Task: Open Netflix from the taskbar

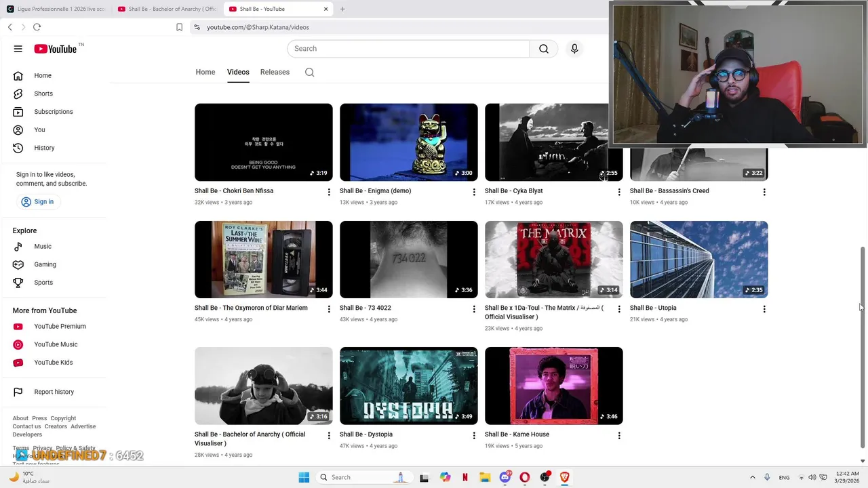Action: pos(465,477)
